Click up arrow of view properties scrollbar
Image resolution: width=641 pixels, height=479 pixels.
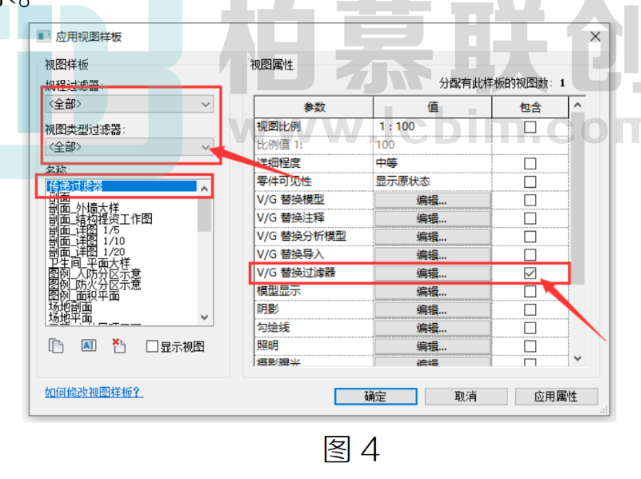[x=577, y=105]
